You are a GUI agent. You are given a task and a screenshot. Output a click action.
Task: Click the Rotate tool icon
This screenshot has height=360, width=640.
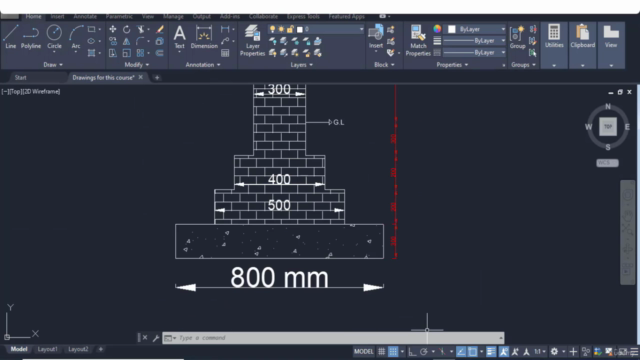click(x=127, y=29)
